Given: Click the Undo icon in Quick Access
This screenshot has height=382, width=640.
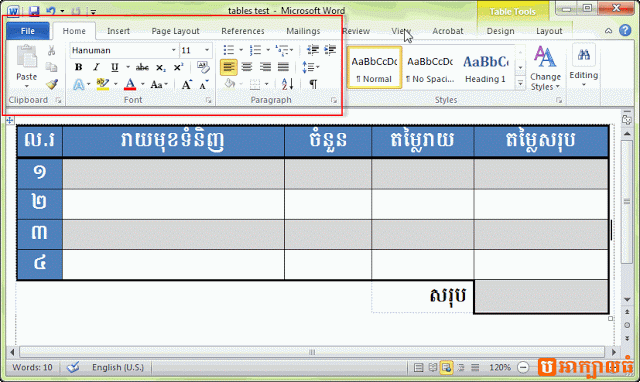Looking at the screenshot, I should tap(51, 11).
